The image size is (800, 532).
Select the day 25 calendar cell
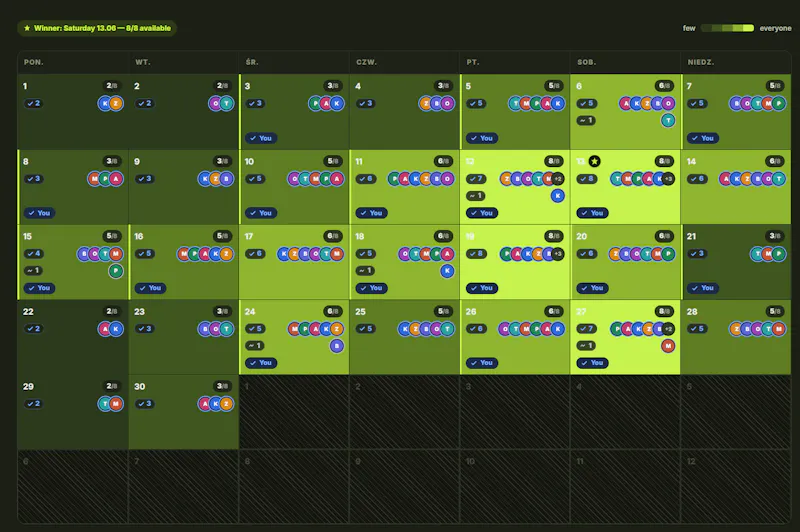[405, 337]
